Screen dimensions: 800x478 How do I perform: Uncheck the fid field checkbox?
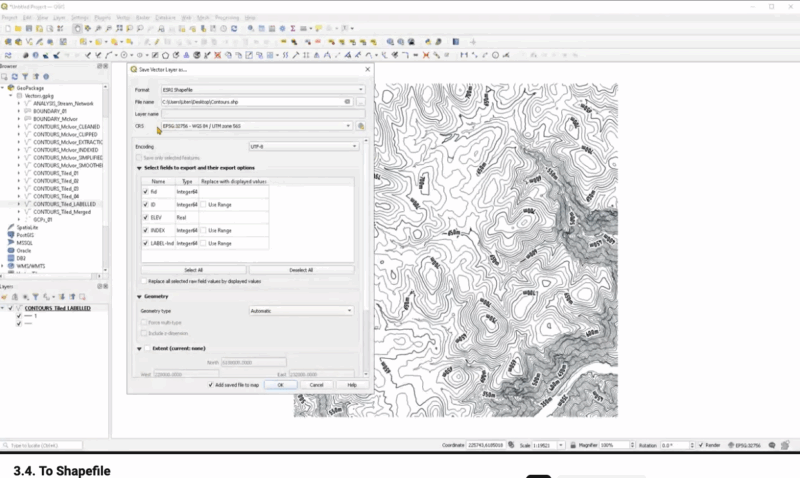[x=145, y=192]
